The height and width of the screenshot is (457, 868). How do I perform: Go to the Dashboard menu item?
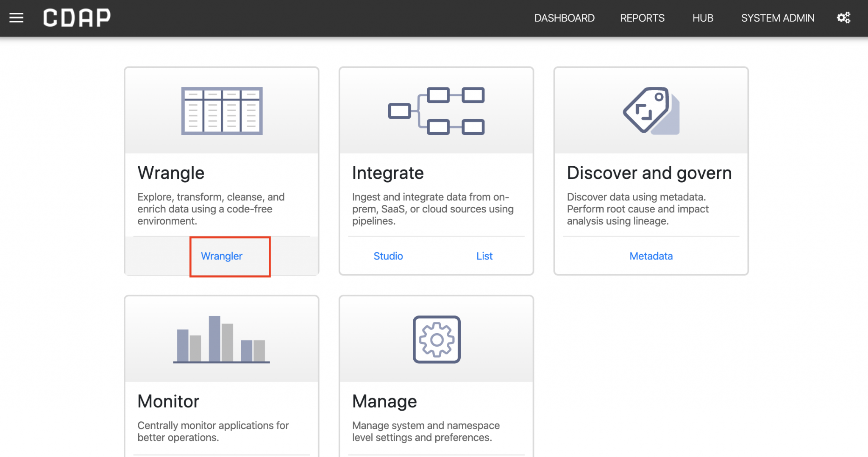pos(564,18)
